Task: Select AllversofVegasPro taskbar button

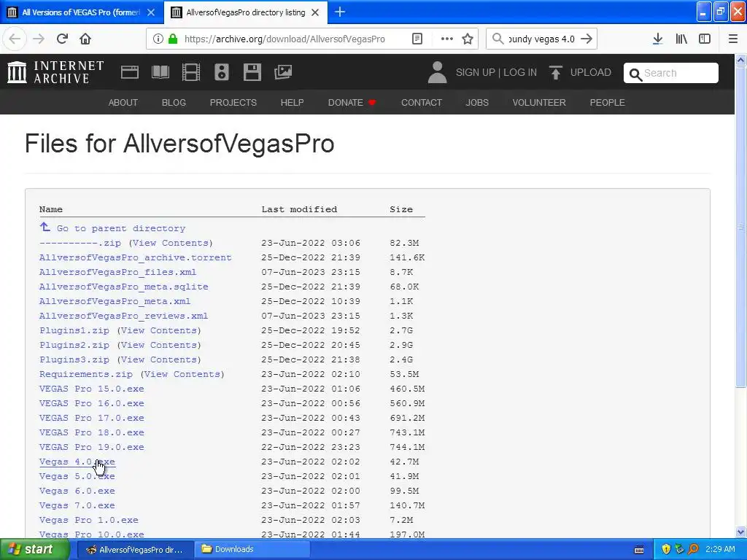Action: 135,550
